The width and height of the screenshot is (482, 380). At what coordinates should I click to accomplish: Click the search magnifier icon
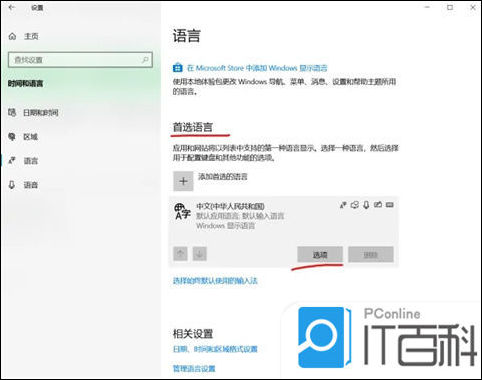145,60
